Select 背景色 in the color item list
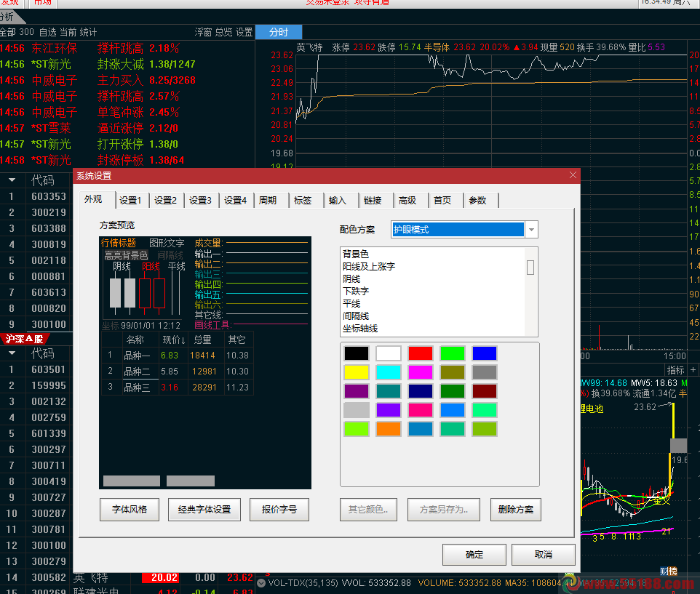The width and height of the screenshot is (700, 594). [x=356, y=254]
